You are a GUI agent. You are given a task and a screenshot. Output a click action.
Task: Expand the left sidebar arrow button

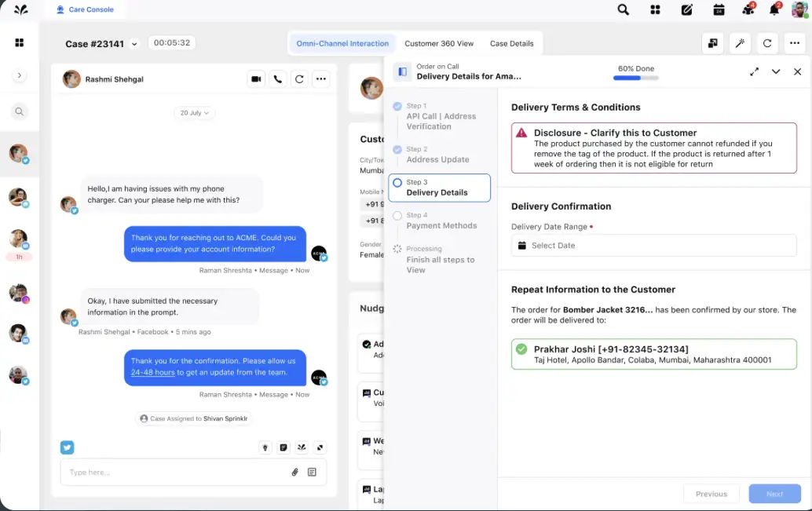[19, 75]
